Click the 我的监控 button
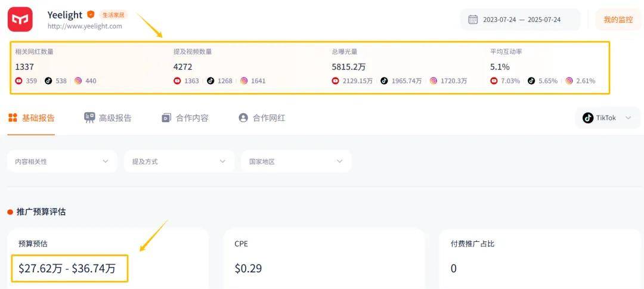 pos(618,20)
